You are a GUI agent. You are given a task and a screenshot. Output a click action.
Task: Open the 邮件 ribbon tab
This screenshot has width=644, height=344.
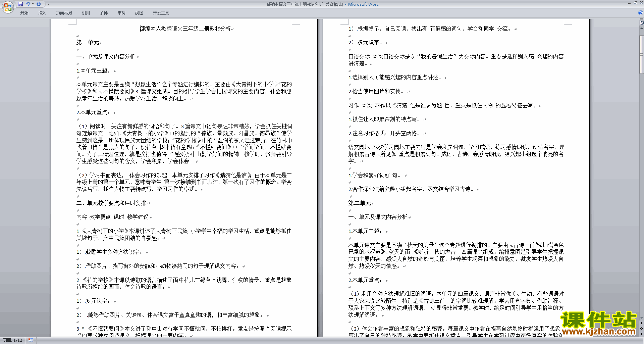point(104,13)
